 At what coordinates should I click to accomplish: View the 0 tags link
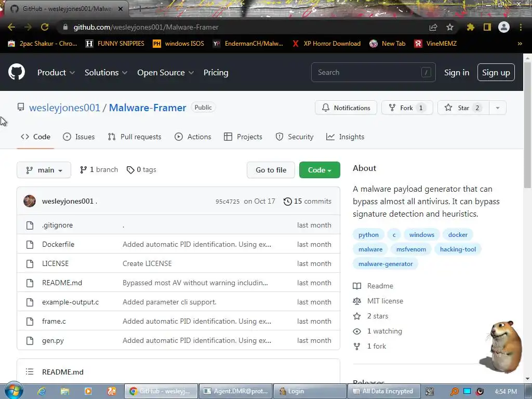coord(141,170)
